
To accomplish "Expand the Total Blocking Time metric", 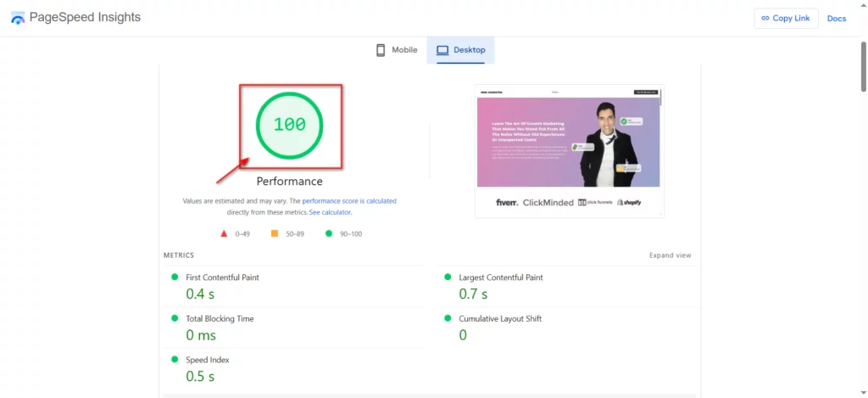I will click(293, 328).
